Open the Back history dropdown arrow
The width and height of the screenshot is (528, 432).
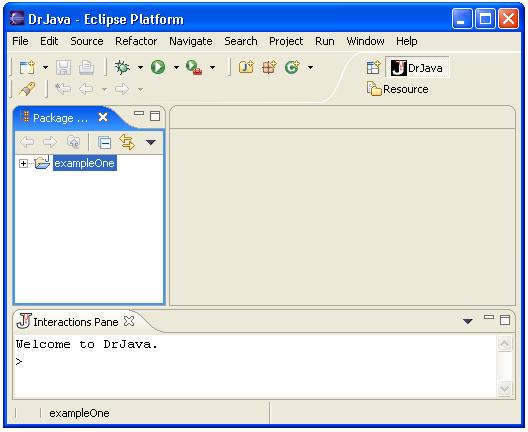click(104, 90)
